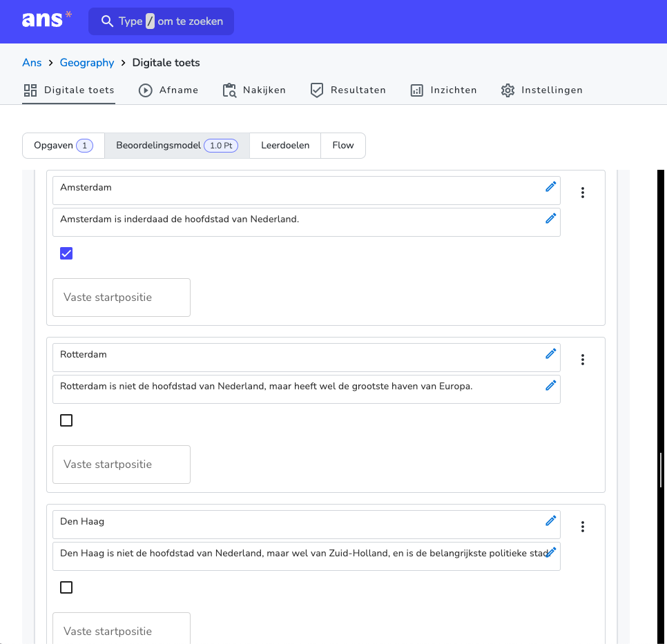
Task: Click the '1.0 Pt' points badge
Action: click(x=221, y=146)
